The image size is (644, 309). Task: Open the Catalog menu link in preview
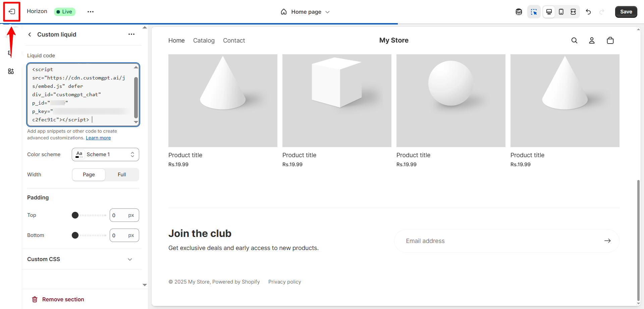point(204,41)
